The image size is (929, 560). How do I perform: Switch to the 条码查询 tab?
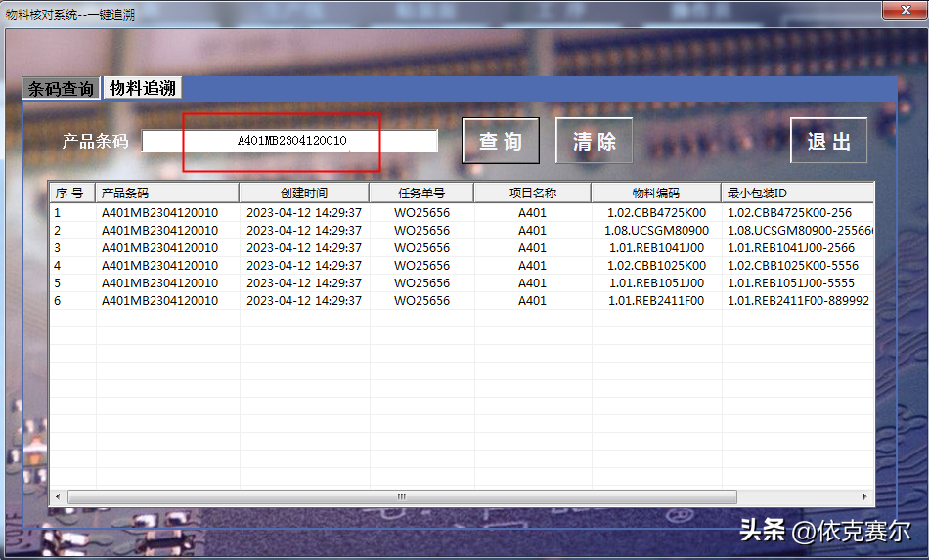pyautogui.click(x=61, y=88)
